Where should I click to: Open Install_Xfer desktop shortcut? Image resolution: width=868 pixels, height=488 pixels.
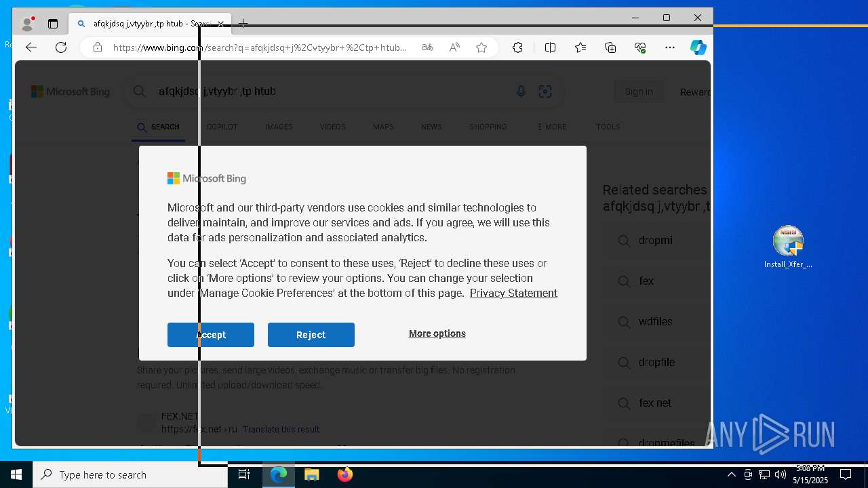[x=788, y=247]
